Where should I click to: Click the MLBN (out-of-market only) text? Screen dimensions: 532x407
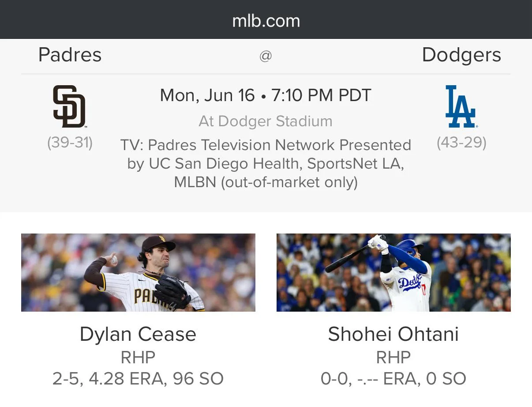[266, 182]
